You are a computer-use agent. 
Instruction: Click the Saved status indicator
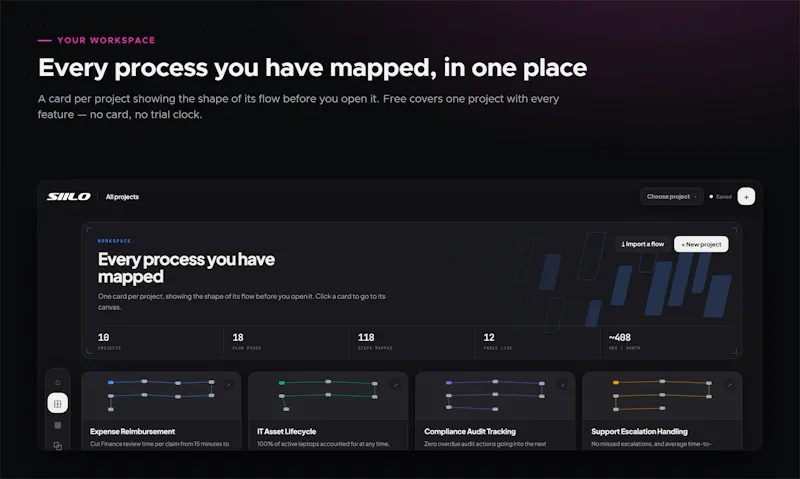pos(720,197)
